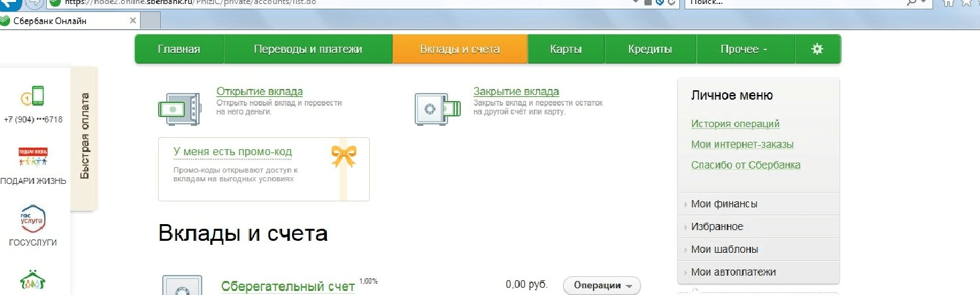
Task: Open История операций in personal menu
Action: click(735, 124)
